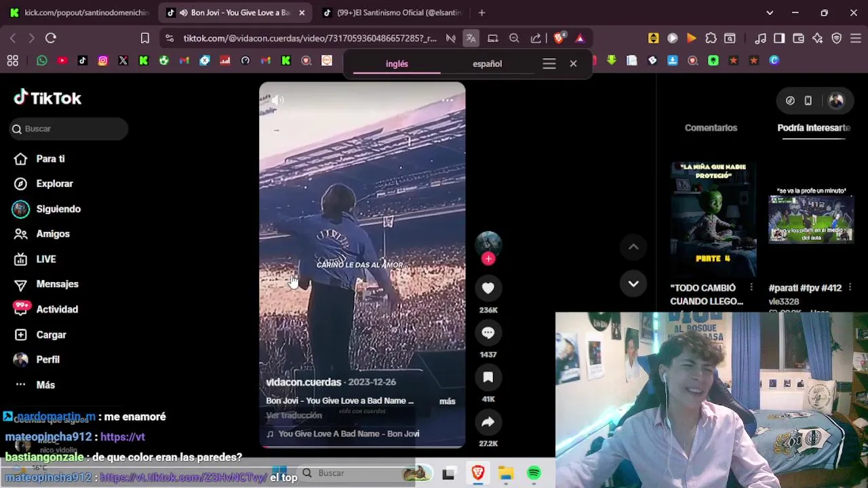This screenshot has width=868, height=488.
Task: Switch to the kick.com popout browser tab
Action: (79, 12)
